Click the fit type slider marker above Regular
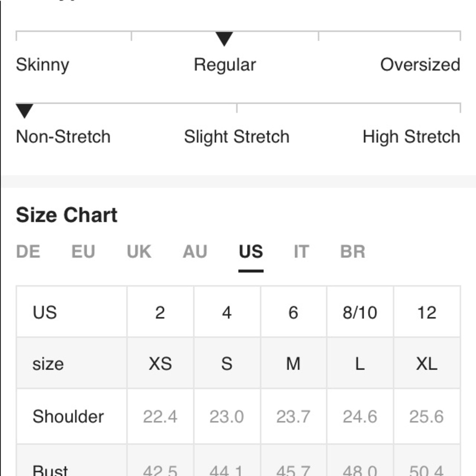 coord(224,39)
